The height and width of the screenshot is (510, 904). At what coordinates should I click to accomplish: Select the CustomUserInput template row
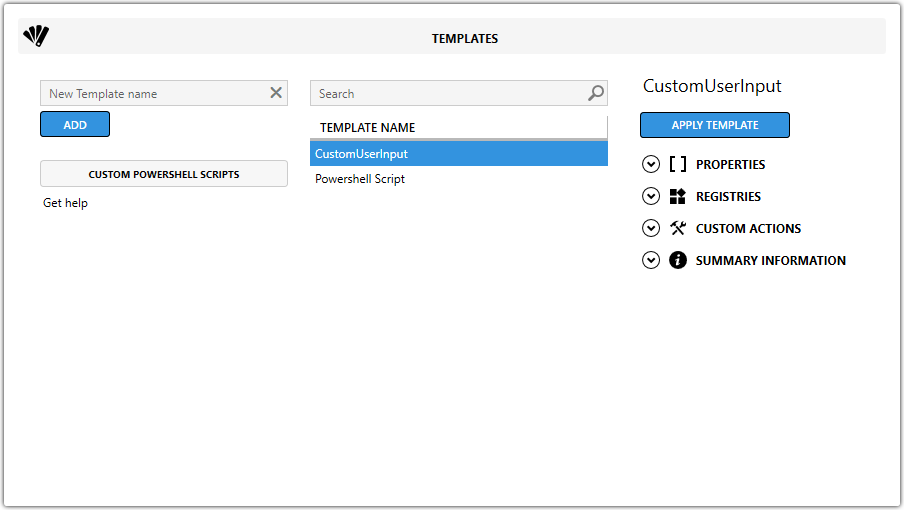[459, 154]
